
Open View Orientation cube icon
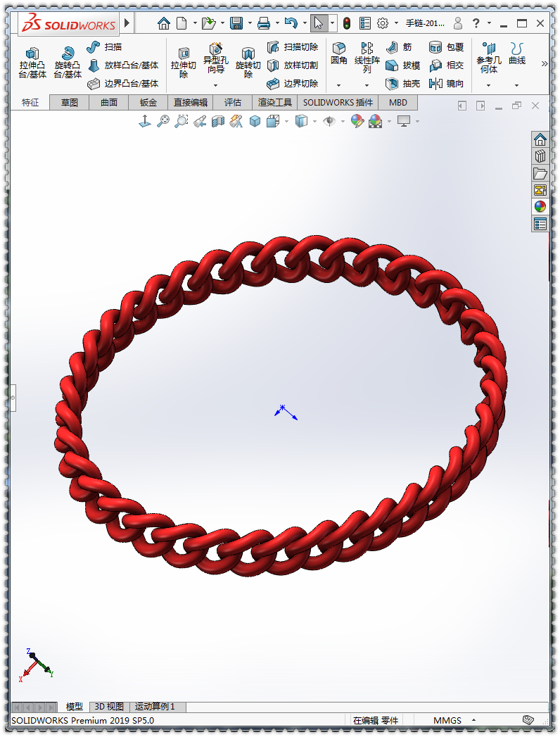tap(273, 121)
